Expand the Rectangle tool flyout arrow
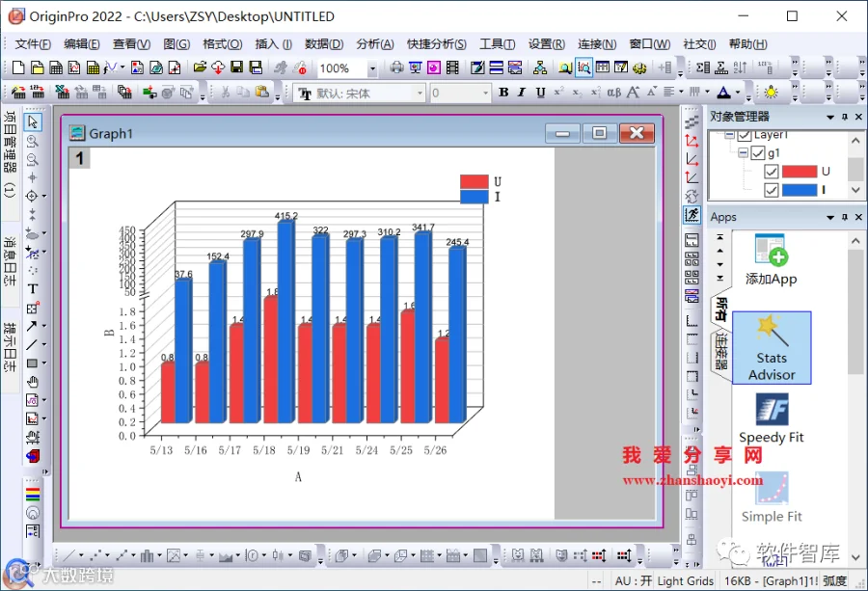 (x=44, y=363)
